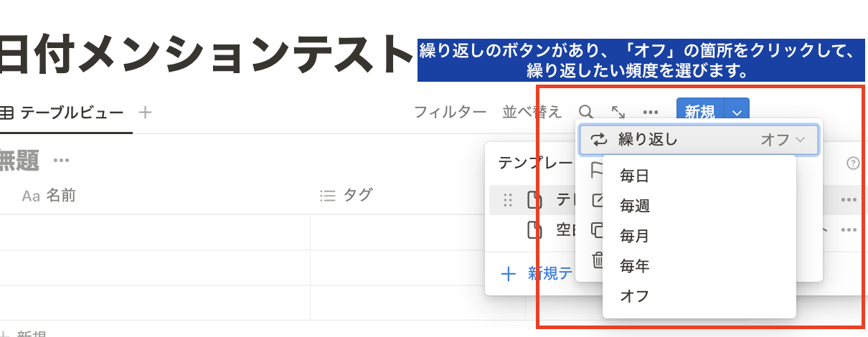Screen dimensions: 868x337
Task: Click the search magnifier icon
Action: [586, 112]
